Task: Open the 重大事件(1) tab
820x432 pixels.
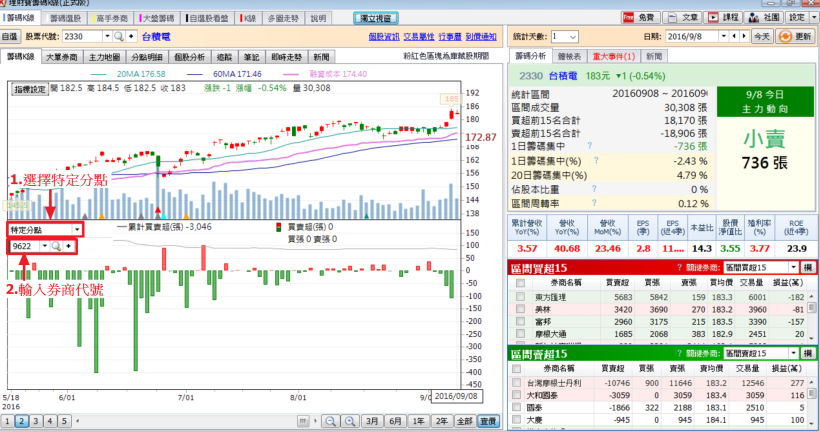Action: click(x=613, y=56)
